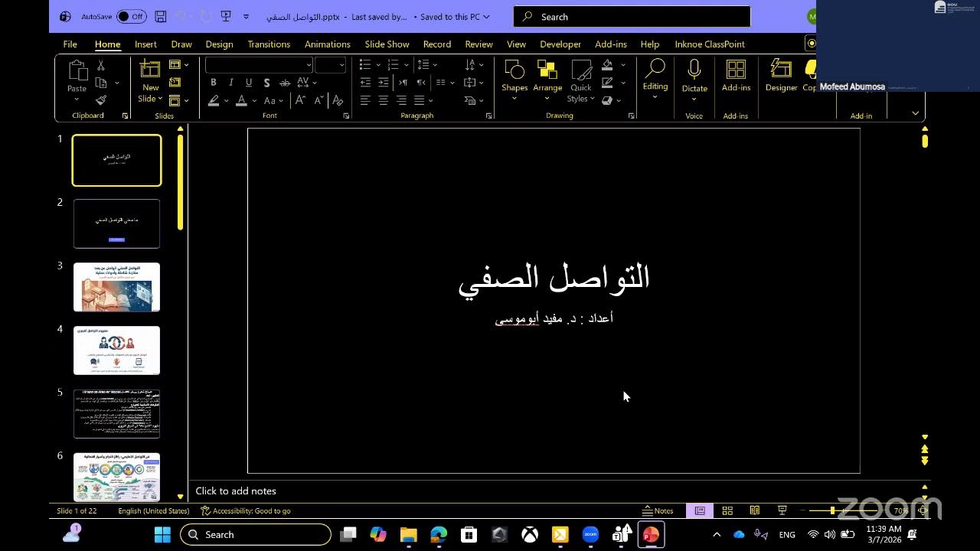Click Increase Font Size icon
The image size is (980, 551).
(x=300, y=100)
